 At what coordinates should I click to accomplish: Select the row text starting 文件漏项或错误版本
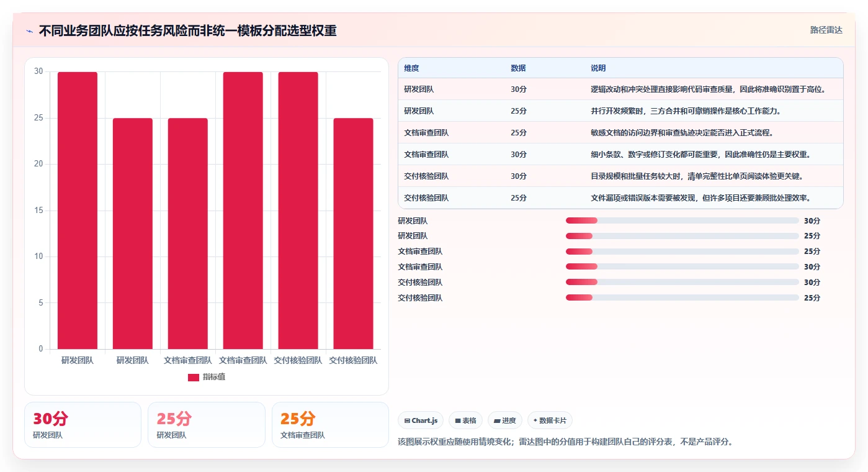(700, 198)
